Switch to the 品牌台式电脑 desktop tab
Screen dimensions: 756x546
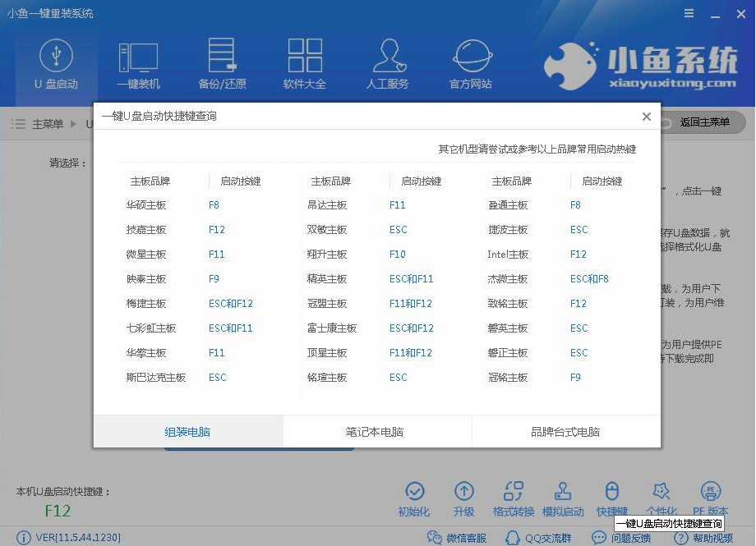565,431
